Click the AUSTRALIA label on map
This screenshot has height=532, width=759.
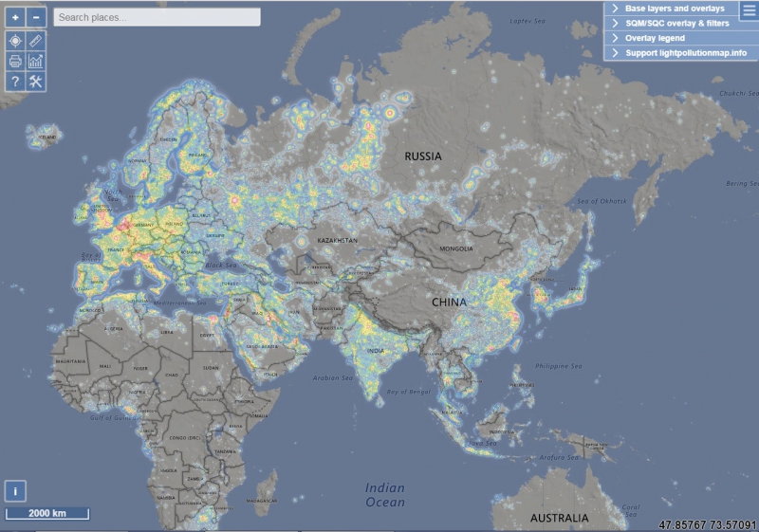559,519
